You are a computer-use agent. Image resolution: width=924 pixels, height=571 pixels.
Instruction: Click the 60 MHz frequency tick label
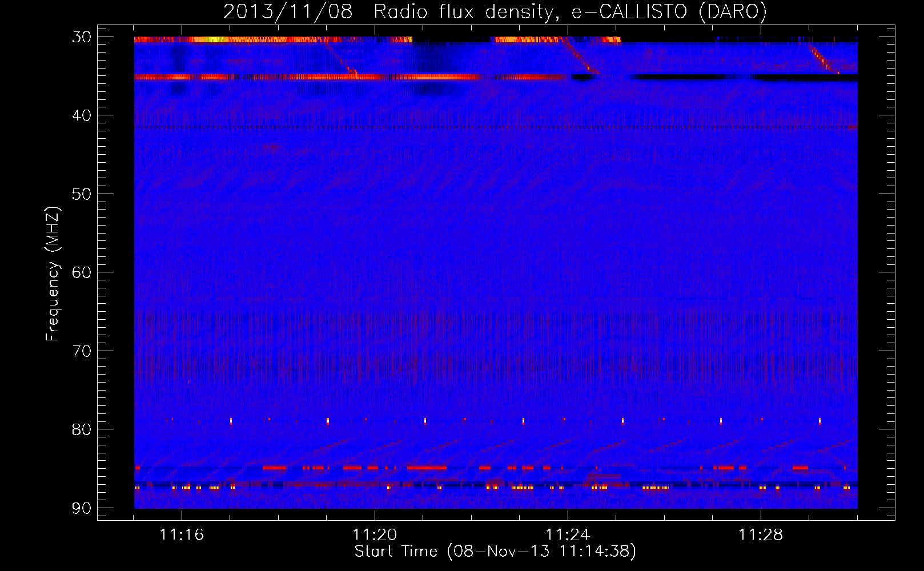tap(82, 272)
